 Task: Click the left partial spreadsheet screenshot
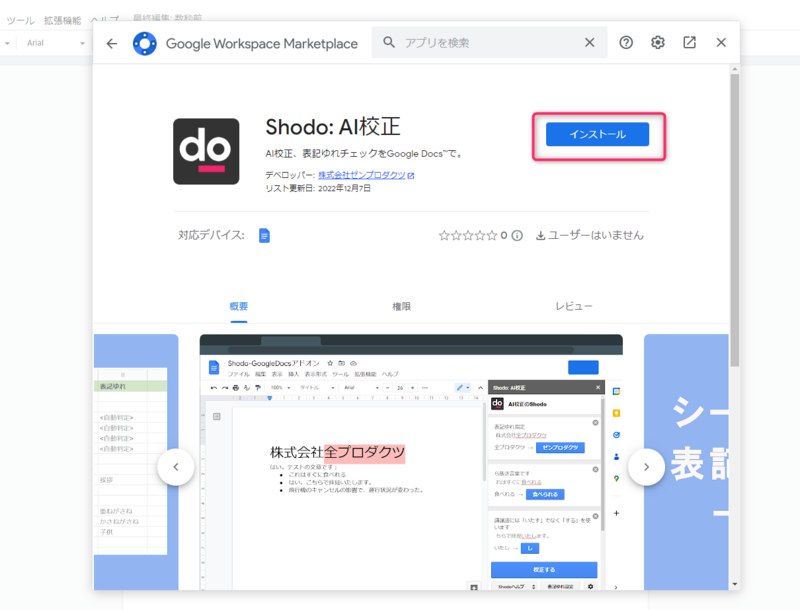point(136,462)
